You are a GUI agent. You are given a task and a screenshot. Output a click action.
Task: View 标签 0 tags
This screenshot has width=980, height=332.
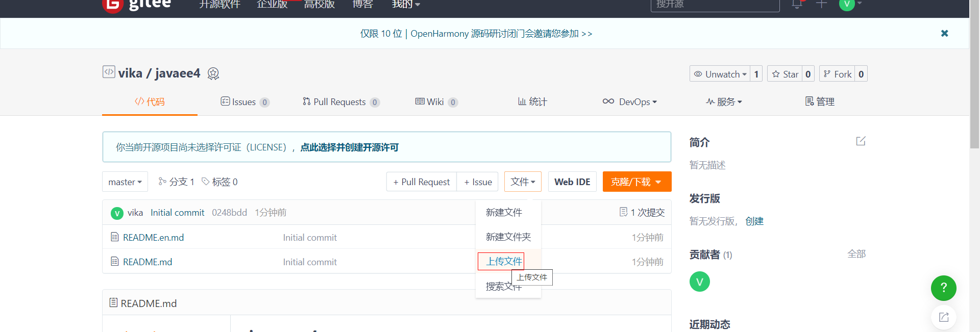point(219,182)
